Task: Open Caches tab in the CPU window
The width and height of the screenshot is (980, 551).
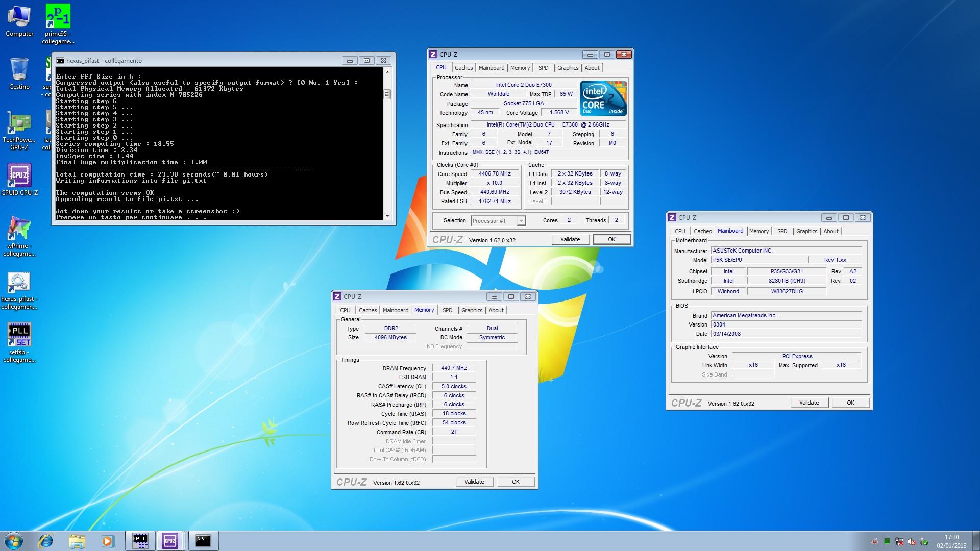Action: point(464,68)
